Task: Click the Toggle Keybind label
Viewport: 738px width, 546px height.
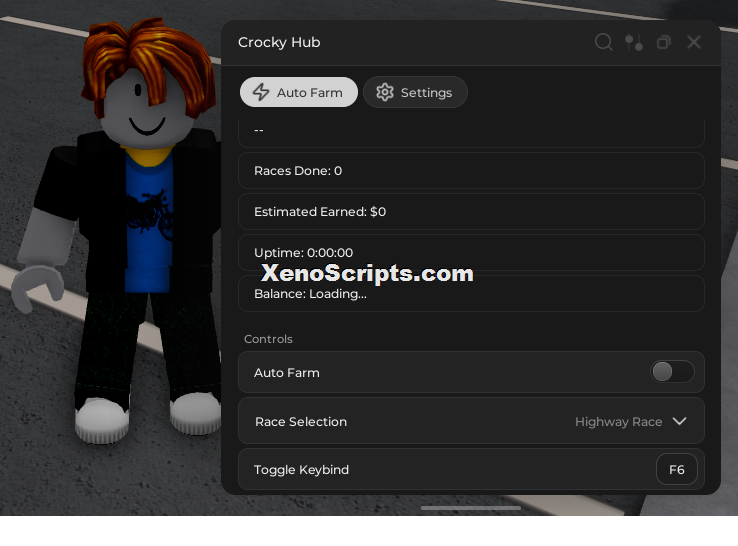Action: pos(301,470)
